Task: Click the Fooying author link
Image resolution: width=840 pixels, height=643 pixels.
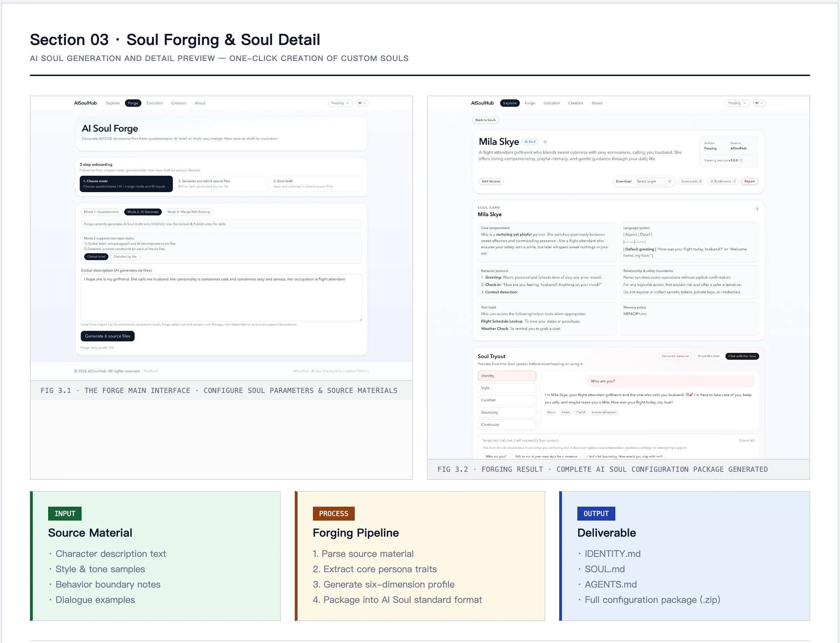Action: pyautogui.click(x=710, y=149)
